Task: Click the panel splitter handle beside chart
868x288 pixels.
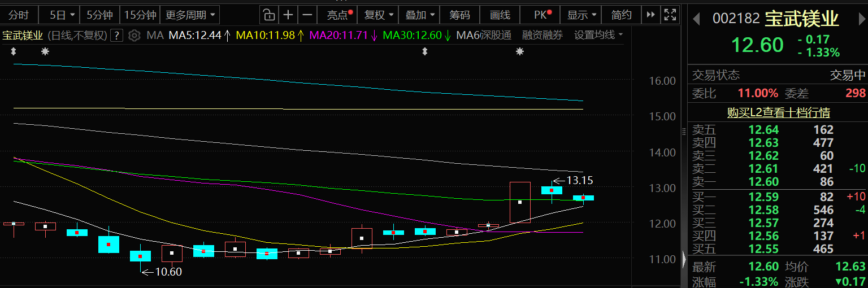Action: pyautogui.click(x=685, y=133)
